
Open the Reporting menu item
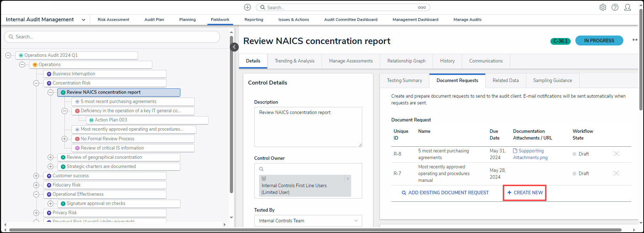tap(254, 20)
